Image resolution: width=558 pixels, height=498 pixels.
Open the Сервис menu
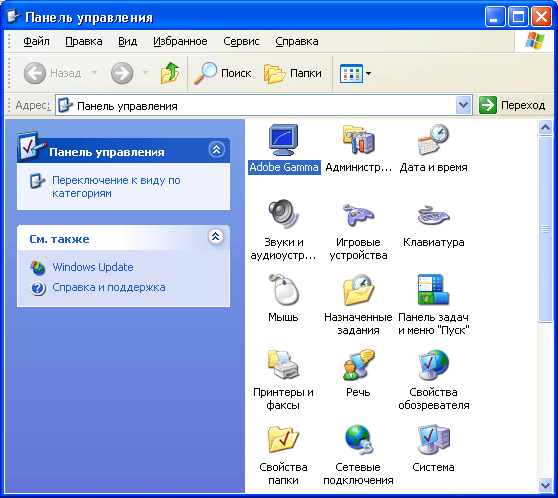coord(241,41)
